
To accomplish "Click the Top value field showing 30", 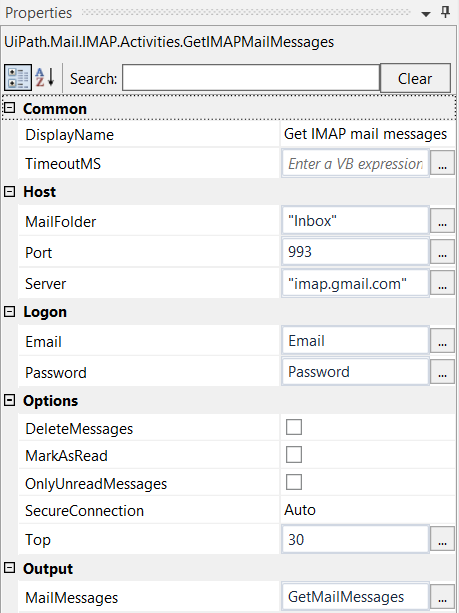I will click(355, 540).
